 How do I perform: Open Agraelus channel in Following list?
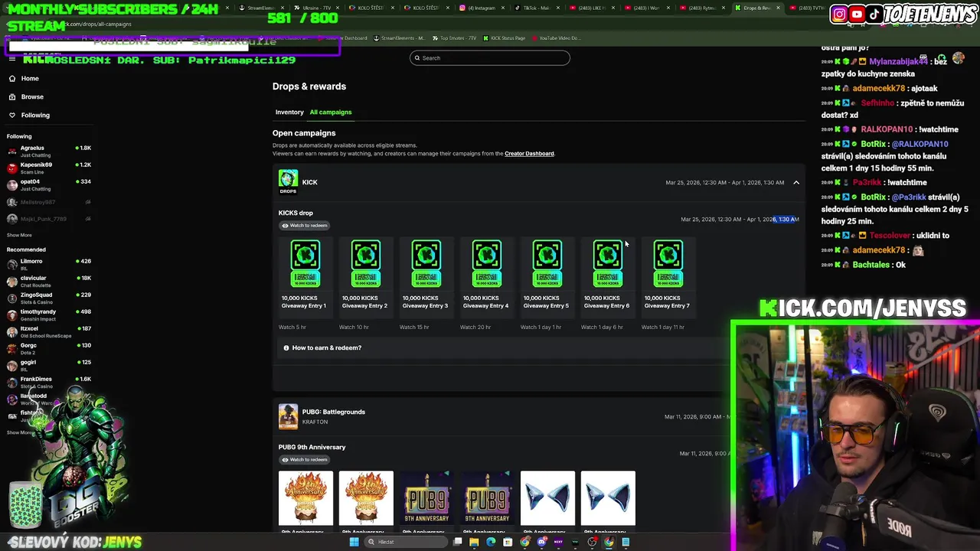pyautogui.click(x=49, y=151)
